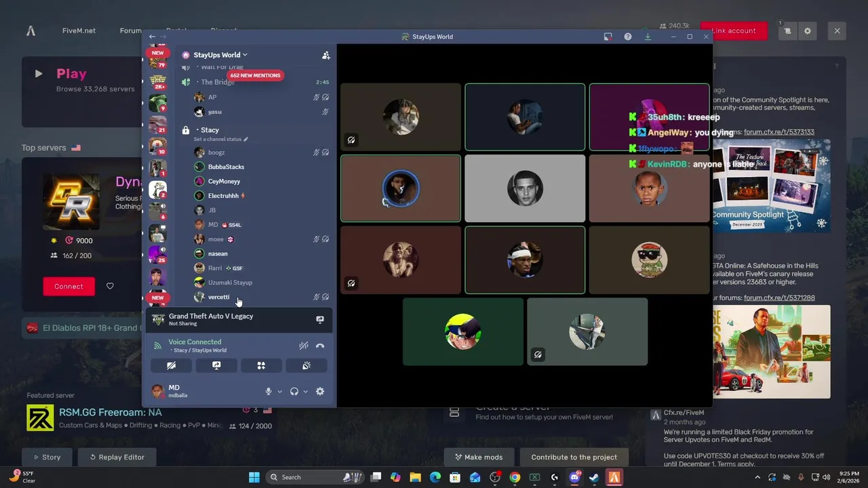
Task: Open FiveM Story mode button
Action: coord(47,457)
